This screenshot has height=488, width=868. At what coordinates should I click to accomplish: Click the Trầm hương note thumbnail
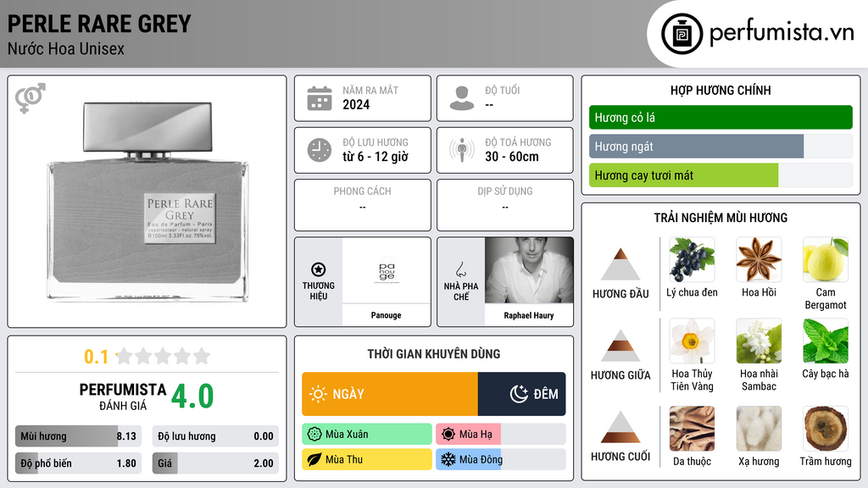click(x=826, y=429)
